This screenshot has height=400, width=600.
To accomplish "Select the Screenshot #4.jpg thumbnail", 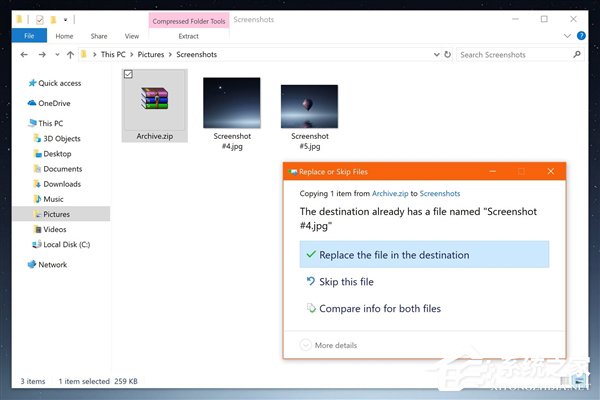I will point(232,103).
